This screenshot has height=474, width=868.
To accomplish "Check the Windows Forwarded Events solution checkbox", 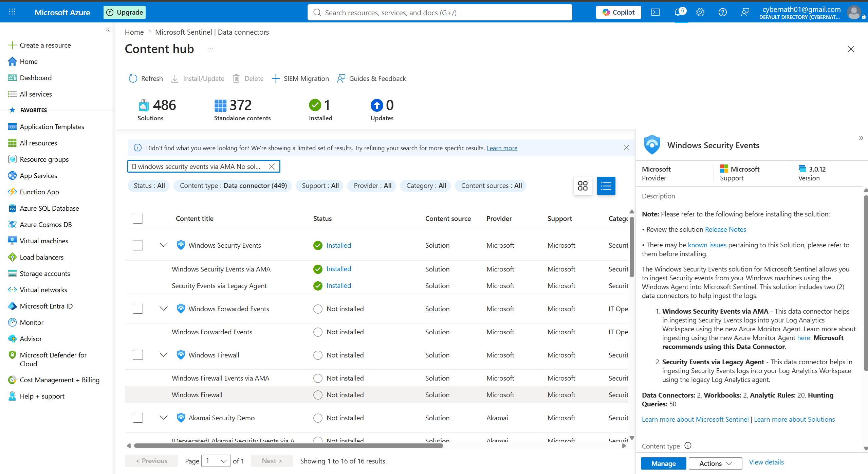I will pyautogui.click(x=138, y=309).
